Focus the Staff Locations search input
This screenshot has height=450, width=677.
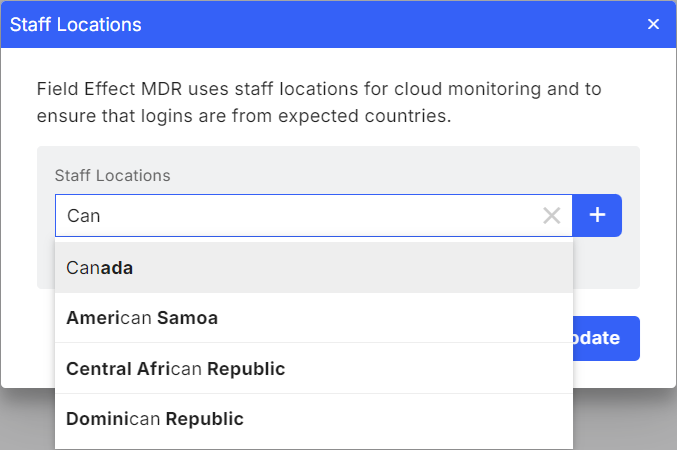click(300, 215)
